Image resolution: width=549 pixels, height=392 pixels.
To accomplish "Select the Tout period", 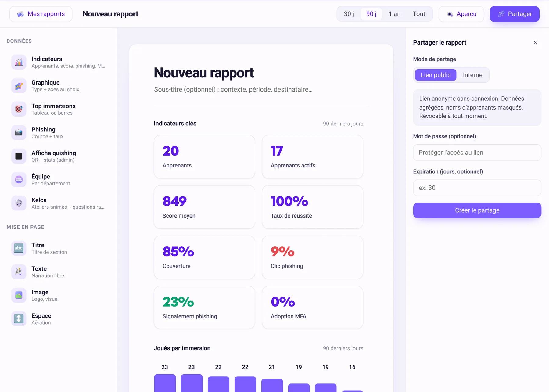I will point(419,14).
